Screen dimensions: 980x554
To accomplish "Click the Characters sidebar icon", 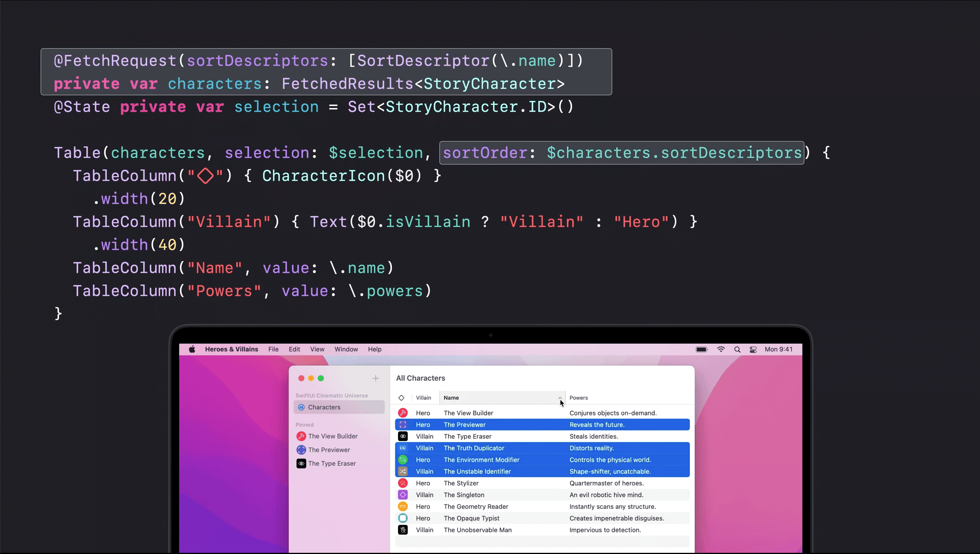I will [x=301, y=407].
